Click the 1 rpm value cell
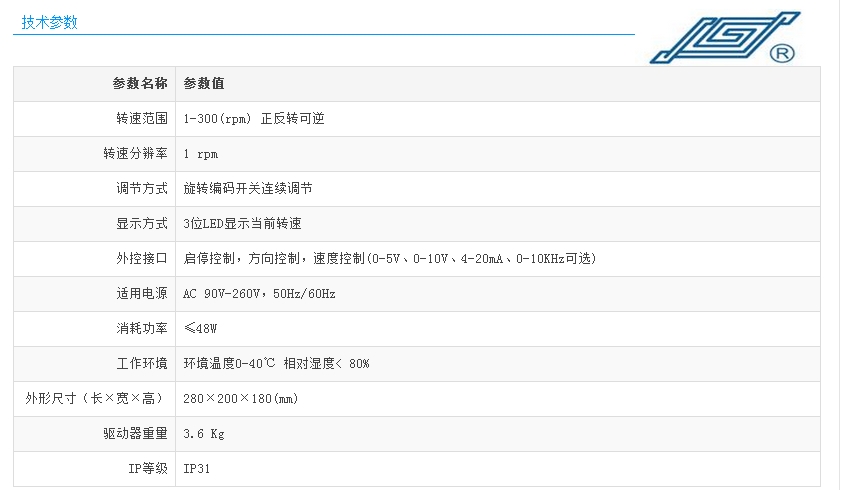 click(x=200, y=154)
